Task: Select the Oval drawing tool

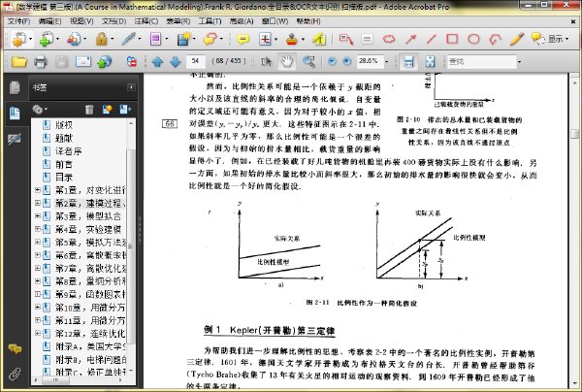Action: point(473,39)
